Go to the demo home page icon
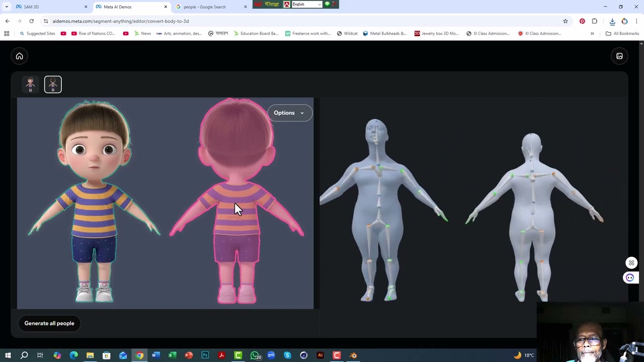644x362 pixels. (x=19, y=56)
